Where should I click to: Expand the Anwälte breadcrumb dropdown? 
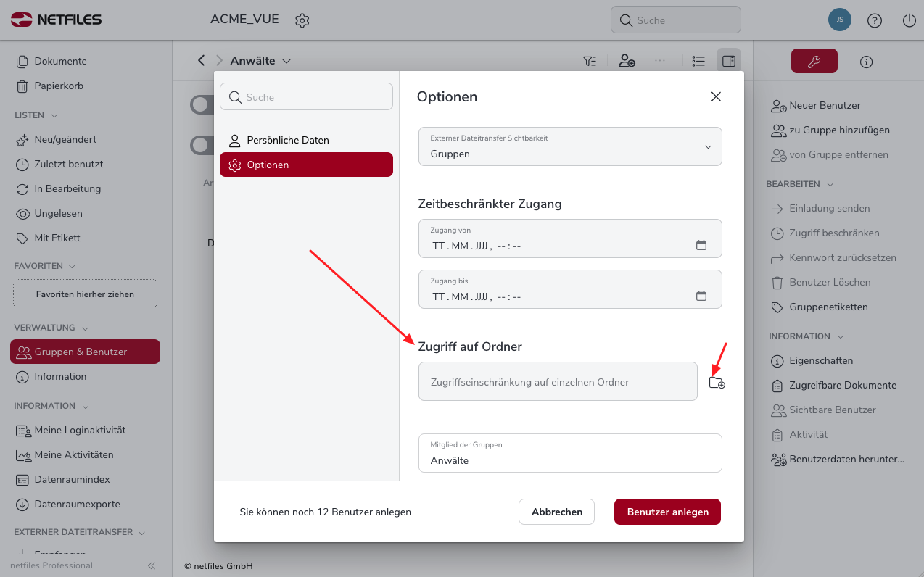286,62
